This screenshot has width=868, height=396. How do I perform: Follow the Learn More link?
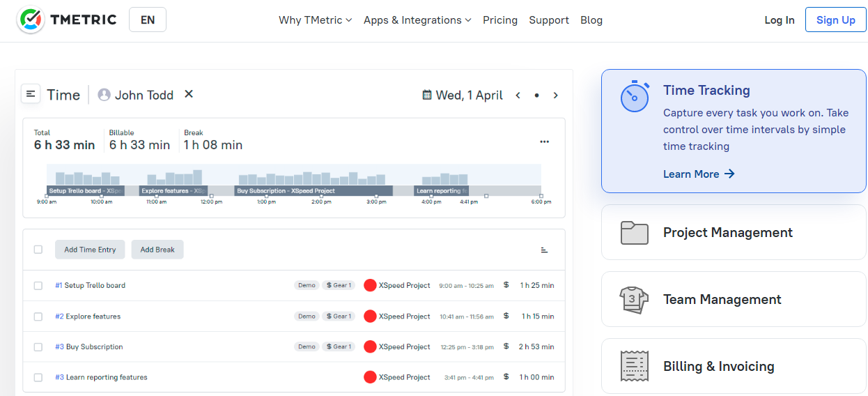(699, 174)
